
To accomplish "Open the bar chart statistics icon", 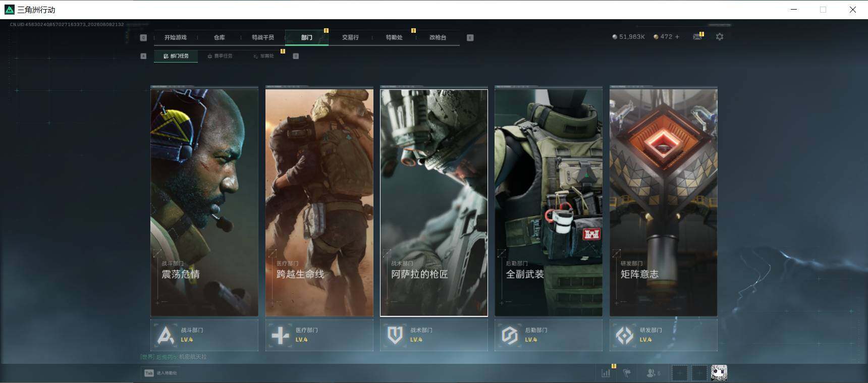I will [606, 373].
